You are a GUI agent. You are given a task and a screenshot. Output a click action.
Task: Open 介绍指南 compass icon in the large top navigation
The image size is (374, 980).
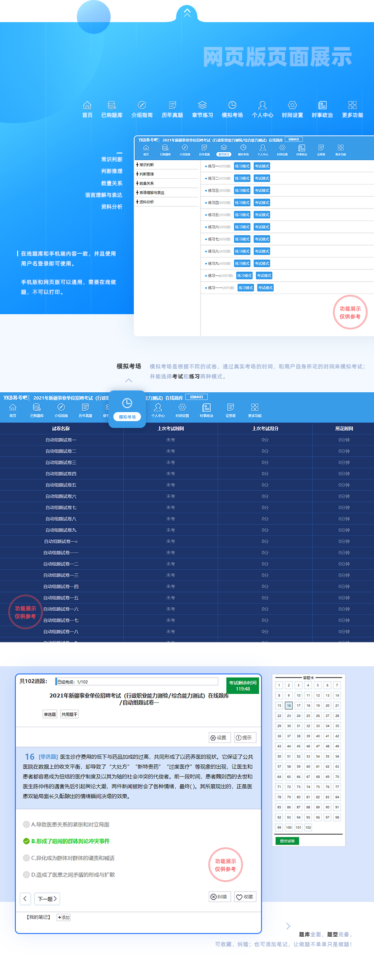(x=142, y=106)
